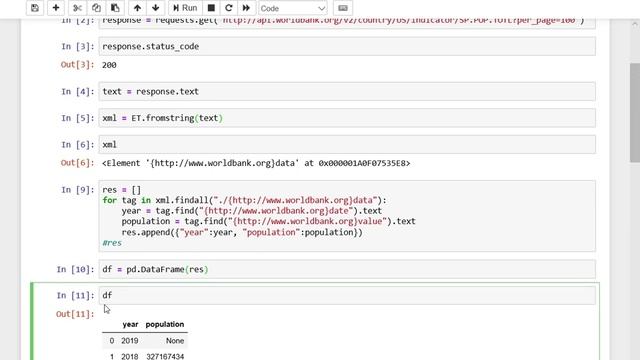The width and height of the screenshot is (640, 360).
Task: Click the requests.get cell at top
Action: (x=347, y=23)
